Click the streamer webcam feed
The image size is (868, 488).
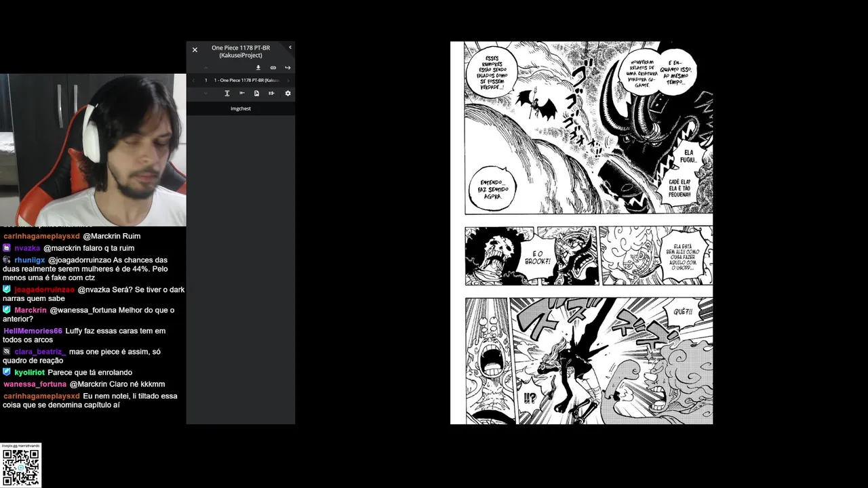(x=93, y=150)
